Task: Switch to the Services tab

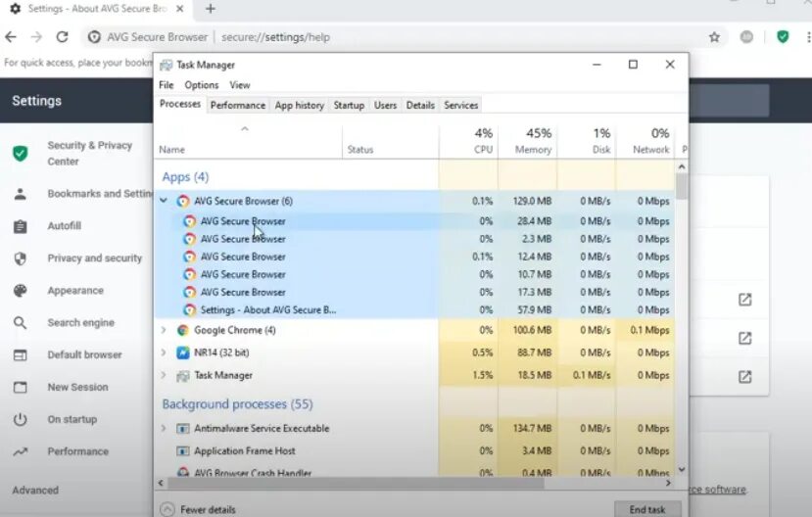Action: click(x=461, y=105)
